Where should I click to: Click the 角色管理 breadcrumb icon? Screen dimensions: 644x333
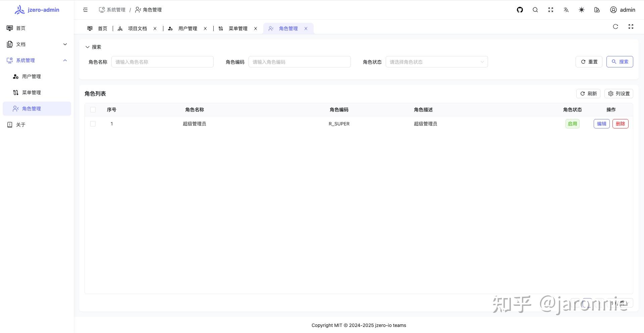(x=138, y=10)
